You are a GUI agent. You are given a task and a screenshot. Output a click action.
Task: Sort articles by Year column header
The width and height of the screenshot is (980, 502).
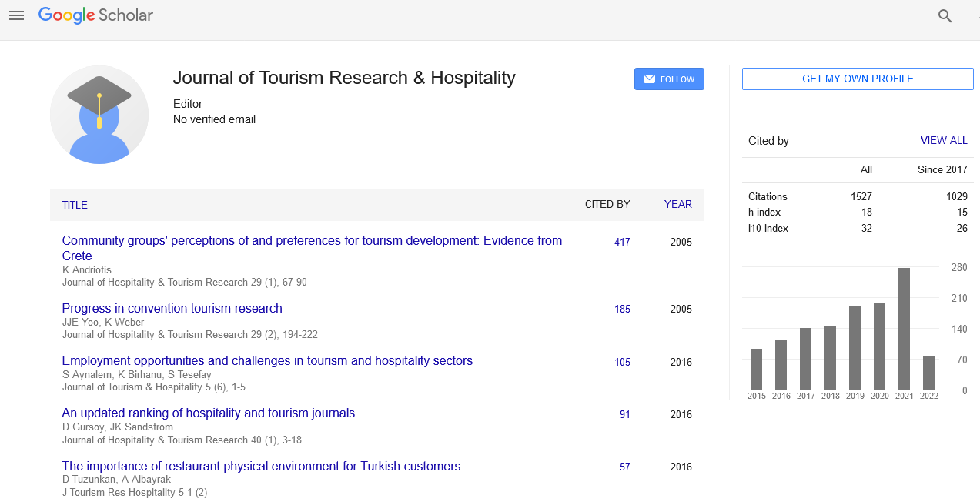coord(678,205)
